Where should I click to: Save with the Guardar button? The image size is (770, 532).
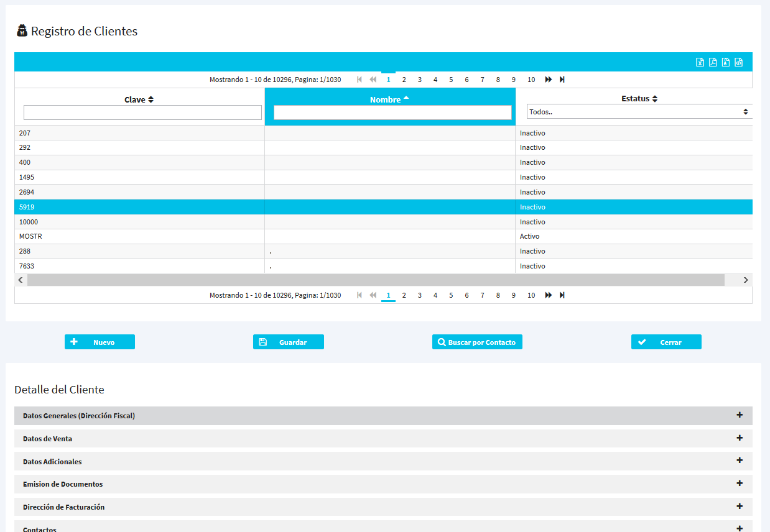(289, 342)
